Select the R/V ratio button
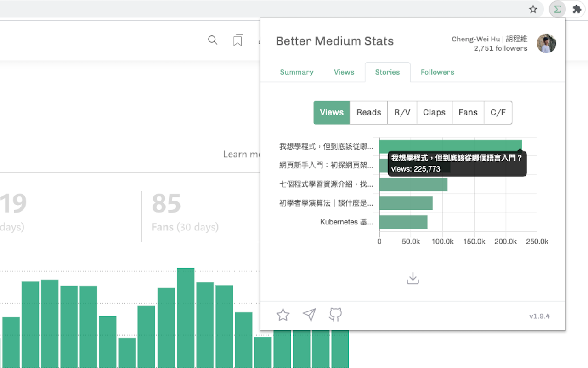Image resolution: width=588 pixels, height=368 pixels. 402,113
